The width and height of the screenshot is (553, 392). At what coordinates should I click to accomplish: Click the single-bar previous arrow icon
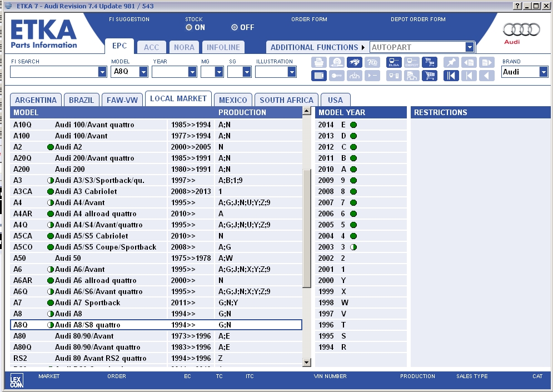point(469,76)
